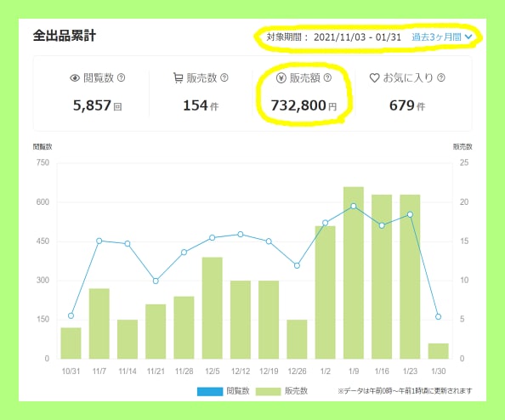Click the x-axis label 1/23
This screenshot has width=505, height=420.
click(410, 372)
